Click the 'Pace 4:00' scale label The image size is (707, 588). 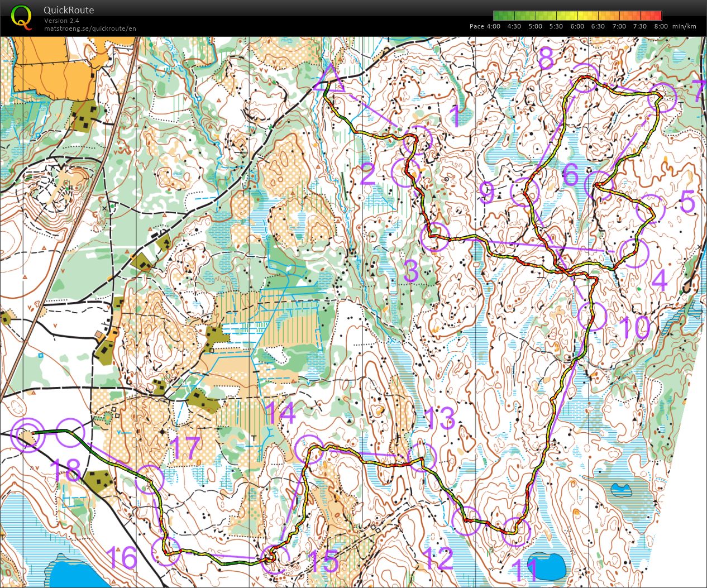(485, 26)
